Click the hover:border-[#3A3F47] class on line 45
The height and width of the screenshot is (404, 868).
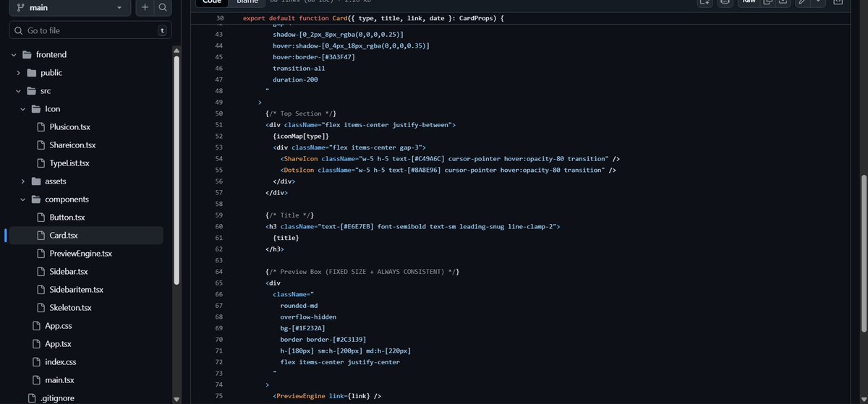314,57
